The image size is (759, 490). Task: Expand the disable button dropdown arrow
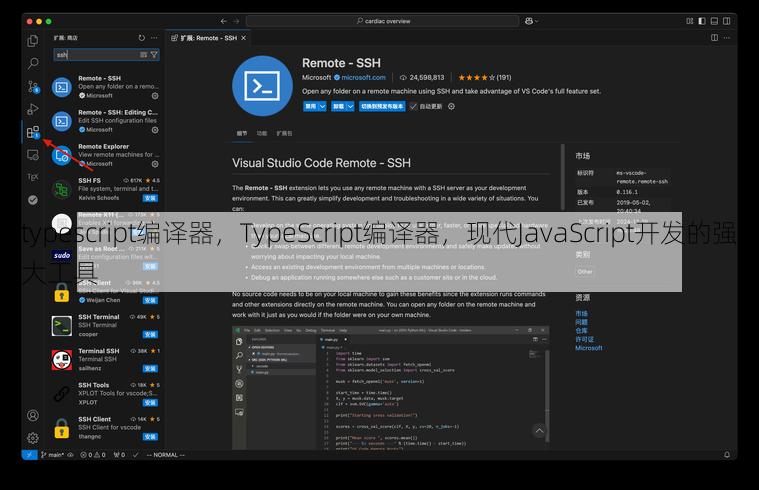(322, 107)
